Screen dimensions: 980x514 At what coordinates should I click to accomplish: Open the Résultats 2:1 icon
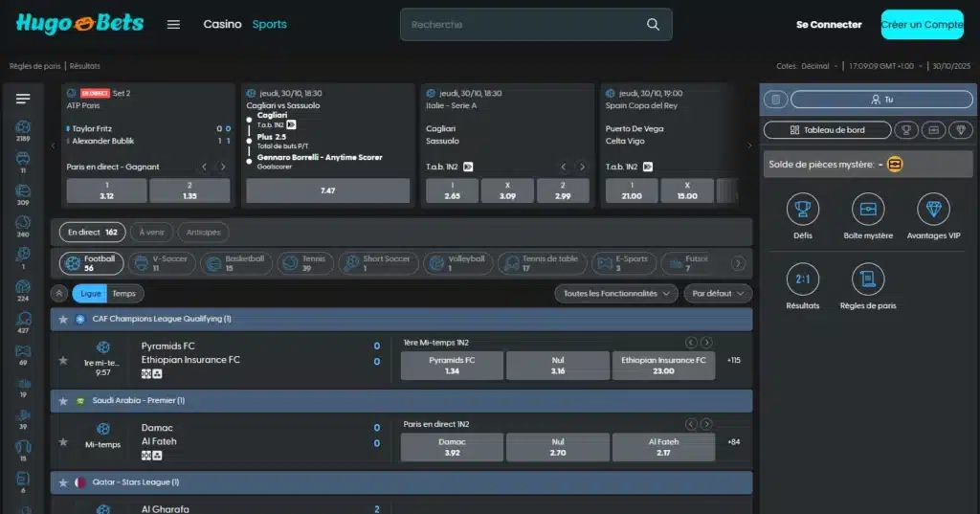click(803, 279)
